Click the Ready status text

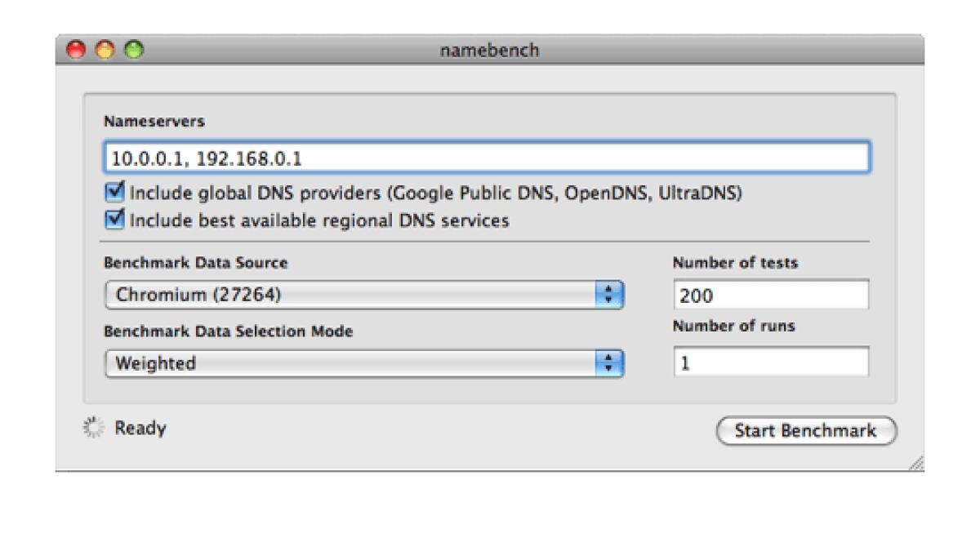pos(140,428)
